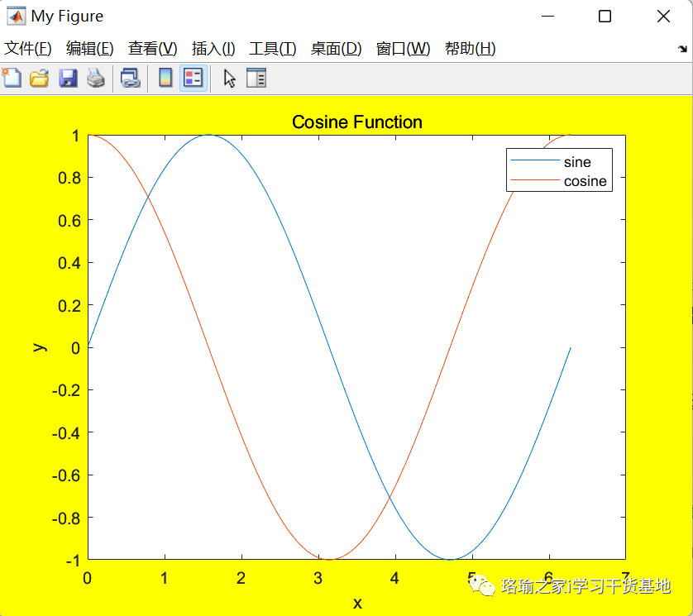693x616 pixels.
Task: Click the -0.6 y-axis tick label
Action: coord(66,475)
